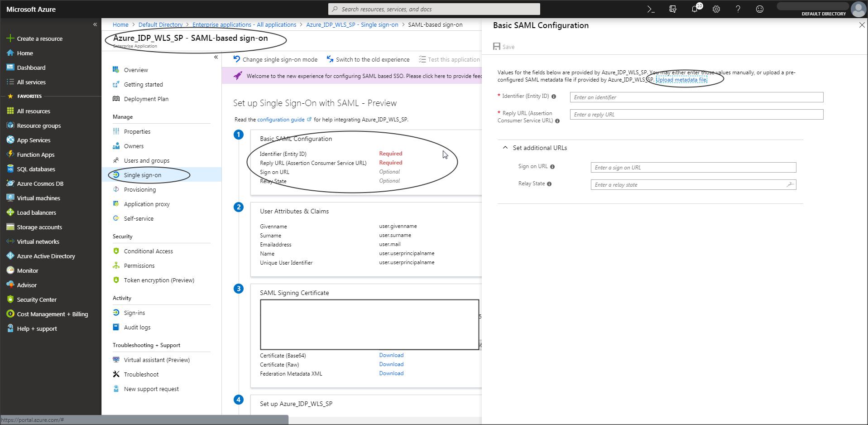
Task: Open the help question mark icon
Action: coord(738,9)
